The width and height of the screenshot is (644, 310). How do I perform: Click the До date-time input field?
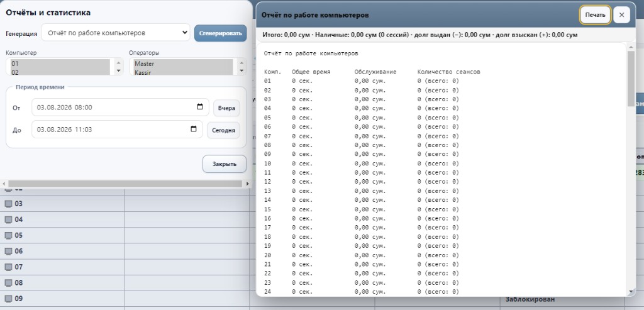(x=117, y=130)
